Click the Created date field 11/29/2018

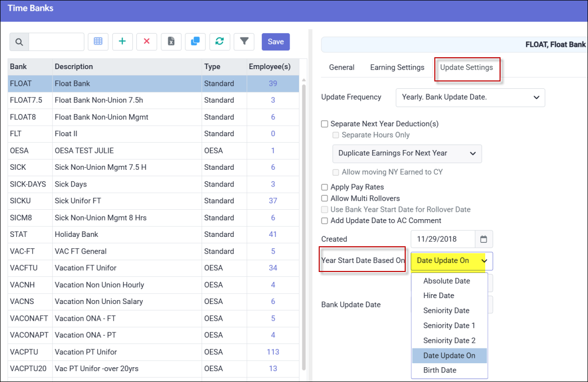pos(443,239)
